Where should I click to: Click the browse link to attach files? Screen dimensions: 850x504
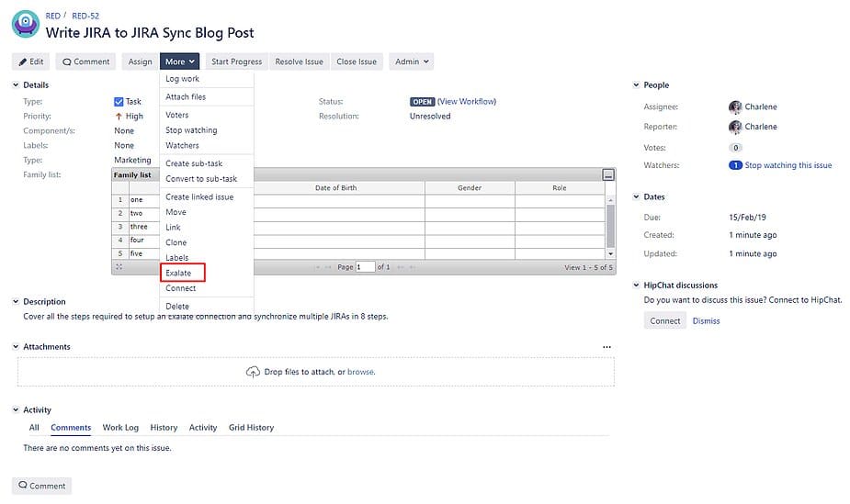point(360,372)
